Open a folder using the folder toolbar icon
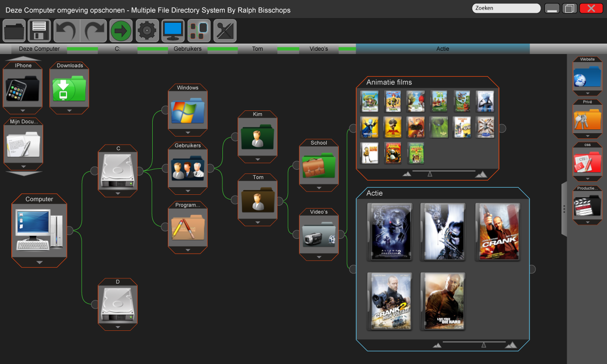607x364 pixels. pyautogui.click(x=14, y=30)
